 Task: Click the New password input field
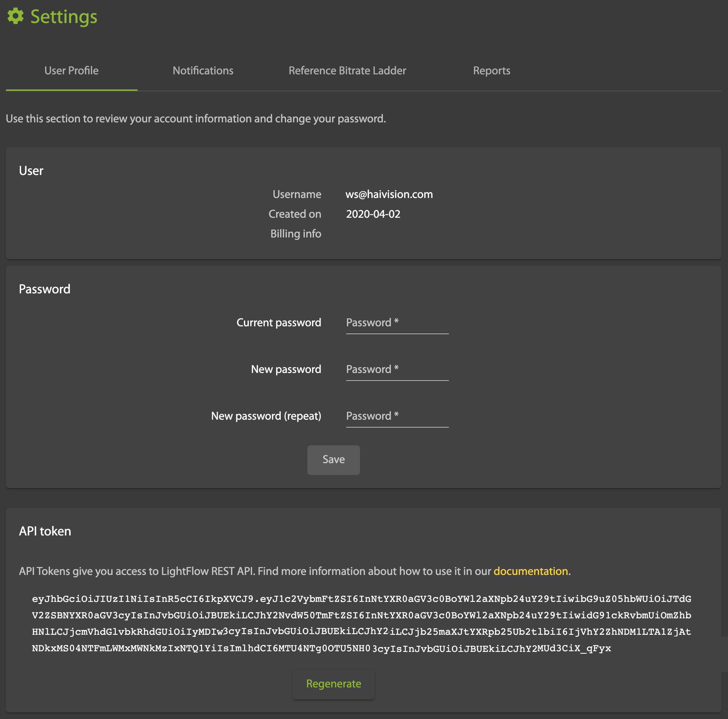tap(397, 369)
